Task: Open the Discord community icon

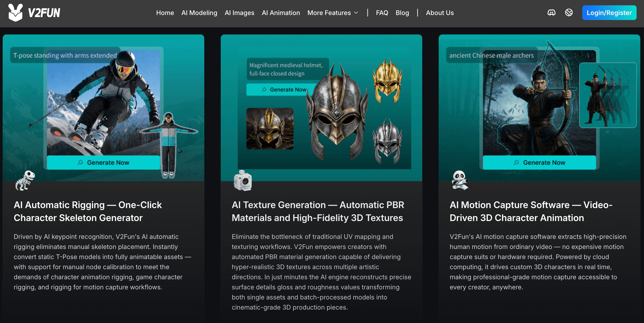Action: coord(551,13)
